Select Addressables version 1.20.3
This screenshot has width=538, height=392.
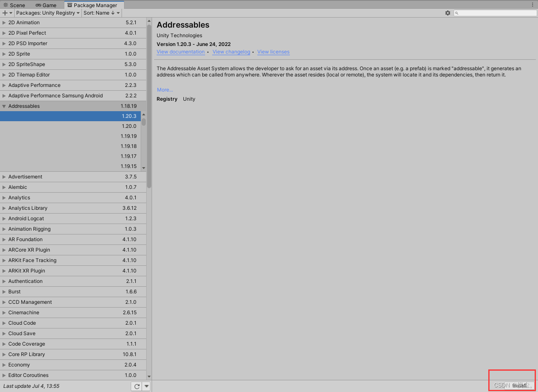[70, 116]
